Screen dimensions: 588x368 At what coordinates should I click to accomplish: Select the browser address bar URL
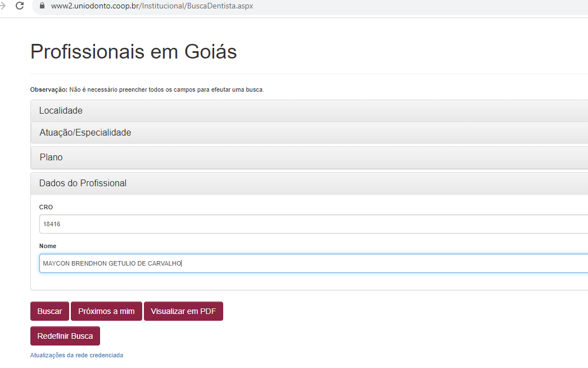tap(152, 6)
